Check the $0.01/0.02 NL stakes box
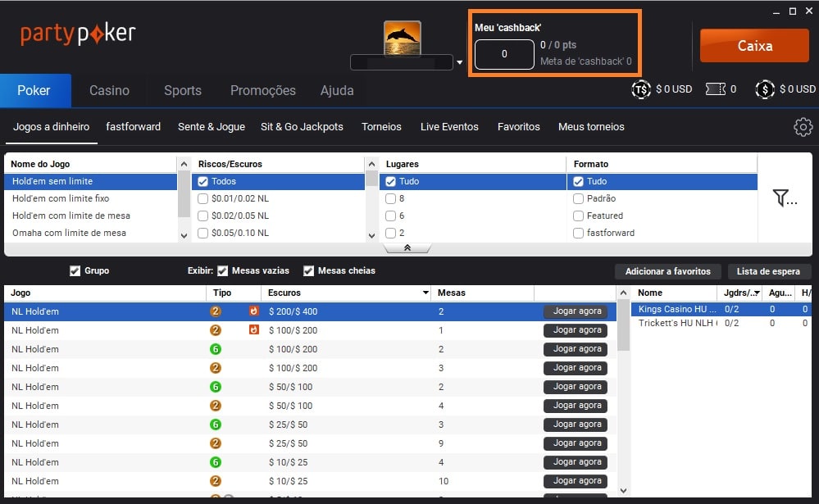The height and width of the screenshot is (504, 819). coord(202,199)
